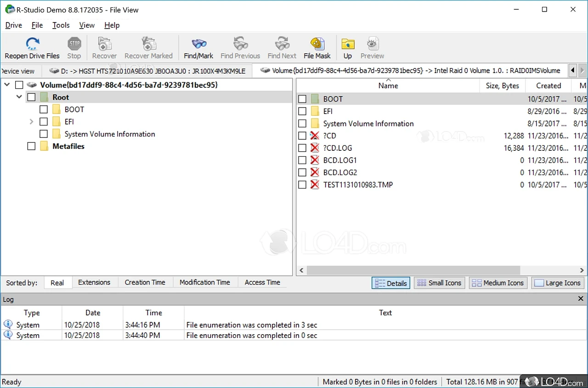Open the Help menu
This screenshot has width=588, height=388.
112,25
